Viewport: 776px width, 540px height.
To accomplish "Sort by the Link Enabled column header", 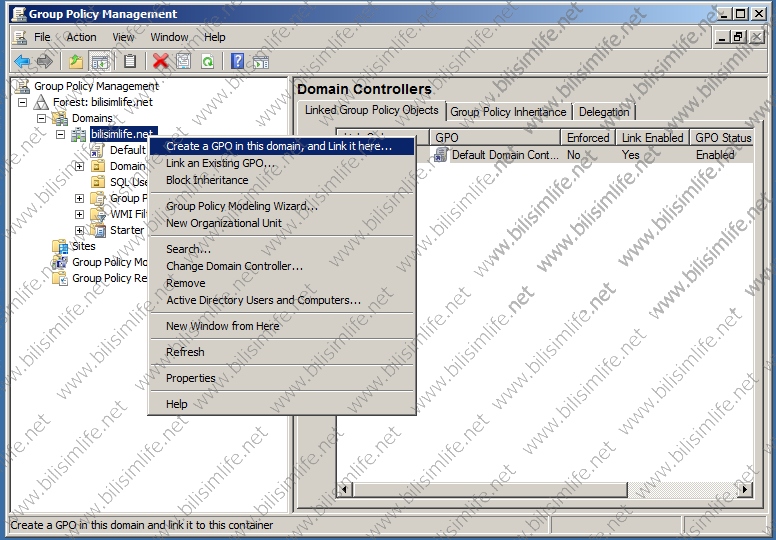I will (x=653, y=138).
